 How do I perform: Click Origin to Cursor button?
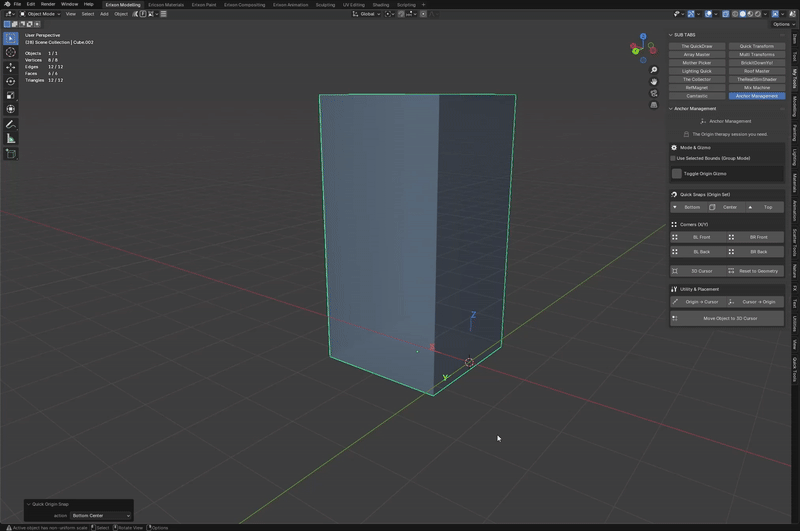[x=698, y=302]
